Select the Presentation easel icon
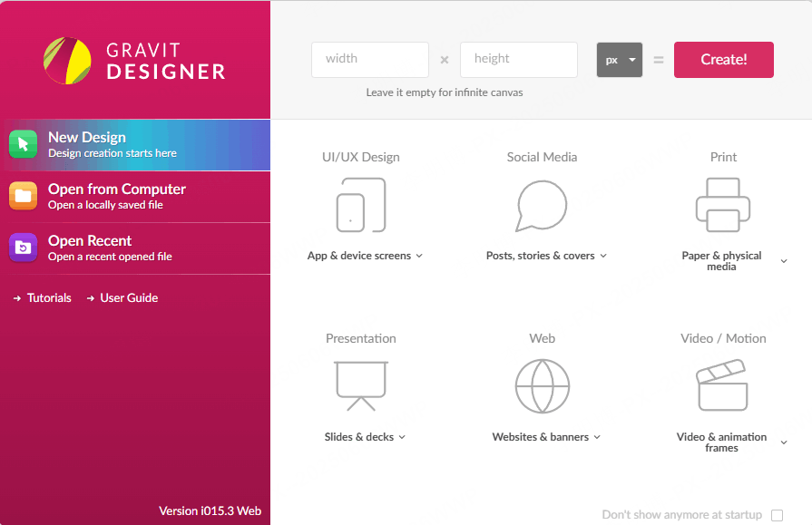Screen dimensions: 812x525 click(361, 386)
